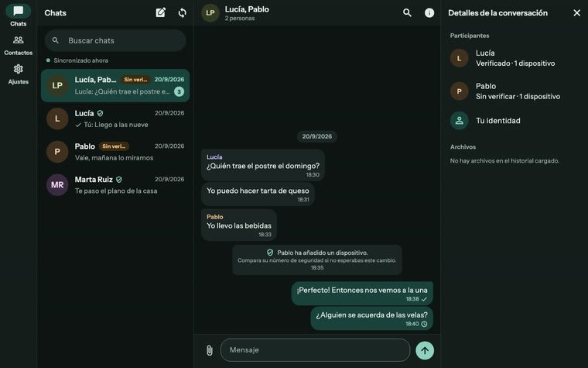Viewport: 588px width, 368px height.
Task: Focus the Mensaje input field
Action: [x=316, y=350]
